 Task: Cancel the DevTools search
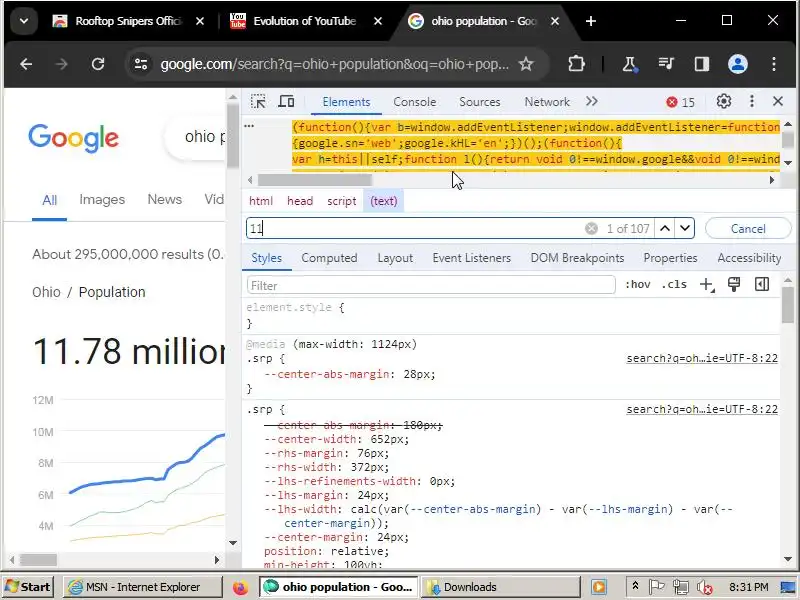pyautogui.click(x=748, y=229)
